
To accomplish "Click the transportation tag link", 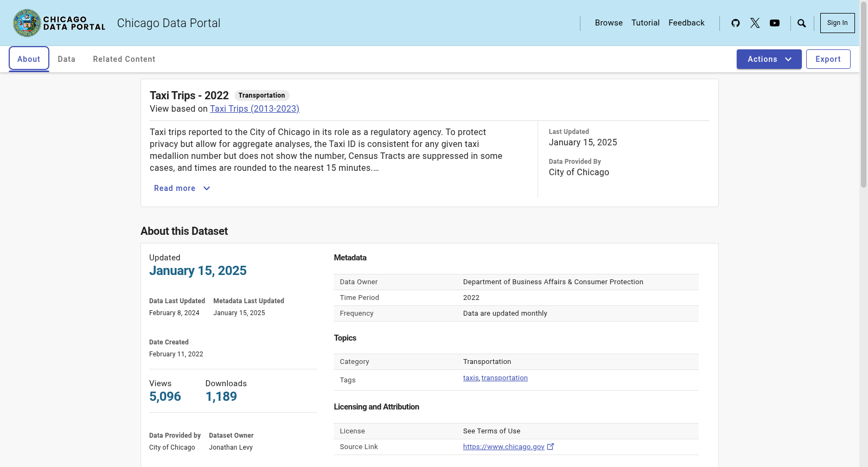I will click(x=505, y=378).
